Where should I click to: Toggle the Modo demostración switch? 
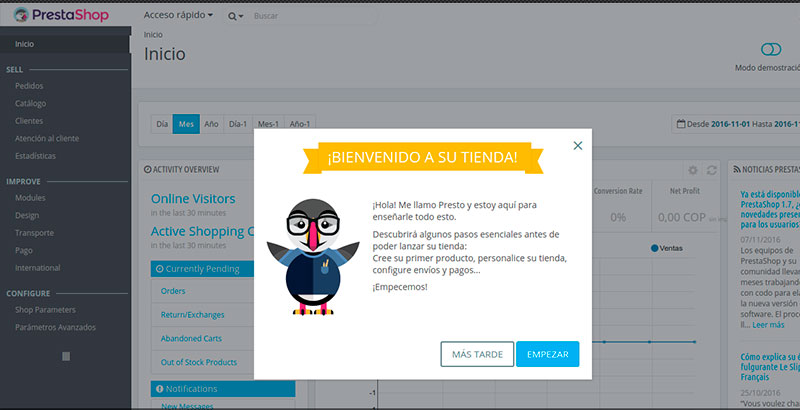point(771,49)
